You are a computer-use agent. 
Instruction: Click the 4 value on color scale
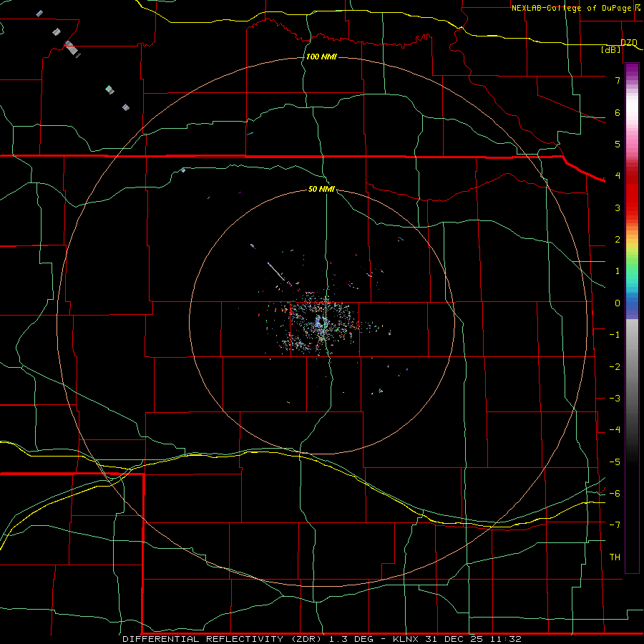pyautogui.click(x=618, y=176)
